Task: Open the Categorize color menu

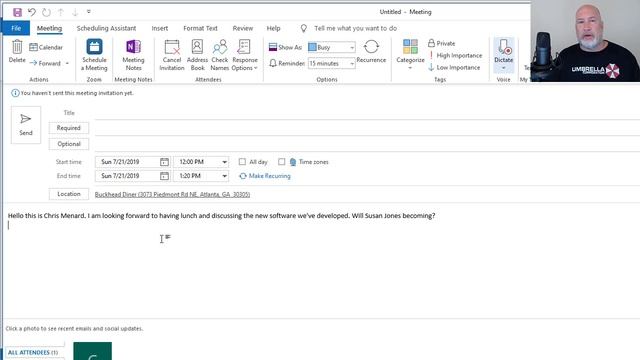Action: point(410,54)
